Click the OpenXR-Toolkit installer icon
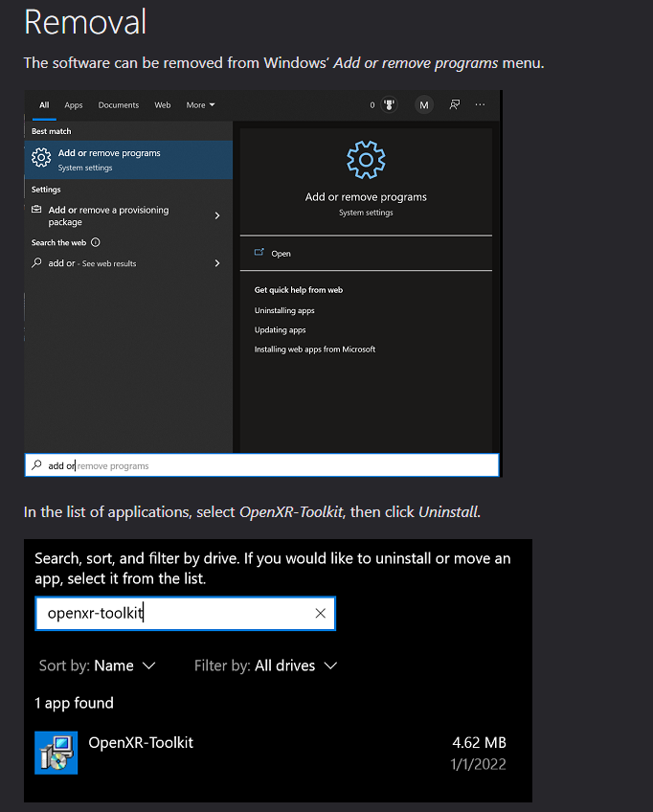The width and height of the screenshot is (653, 812). click(56, 753)
